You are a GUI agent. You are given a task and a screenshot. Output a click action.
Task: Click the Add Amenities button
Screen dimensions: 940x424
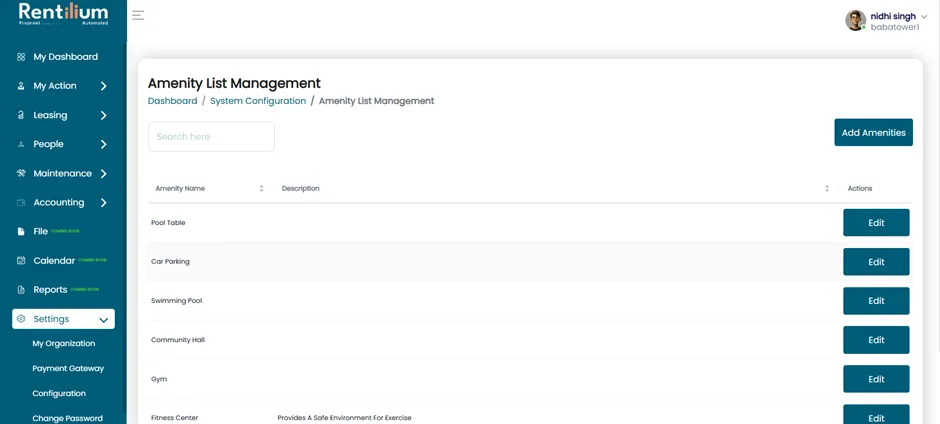tap(873, 133)
